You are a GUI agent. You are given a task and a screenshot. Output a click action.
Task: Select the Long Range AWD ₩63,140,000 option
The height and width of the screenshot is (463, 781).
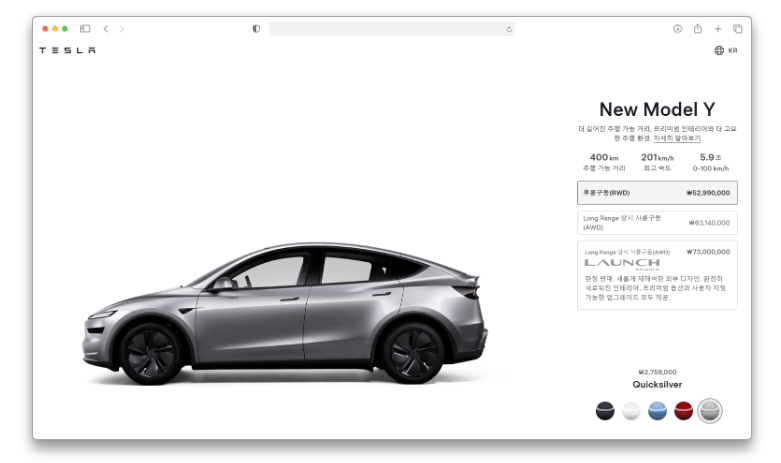tap(657, 223)
